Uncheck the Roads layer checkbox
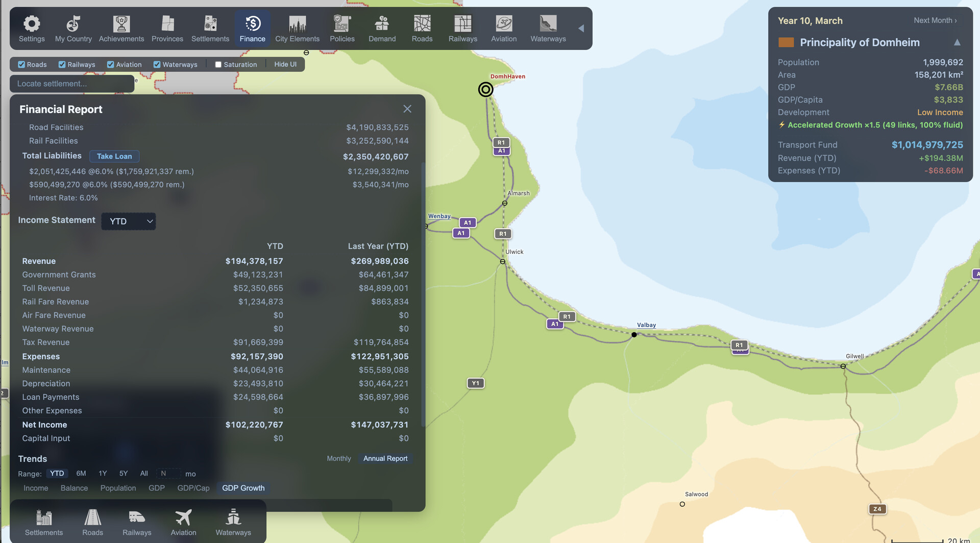 (21, 64)
